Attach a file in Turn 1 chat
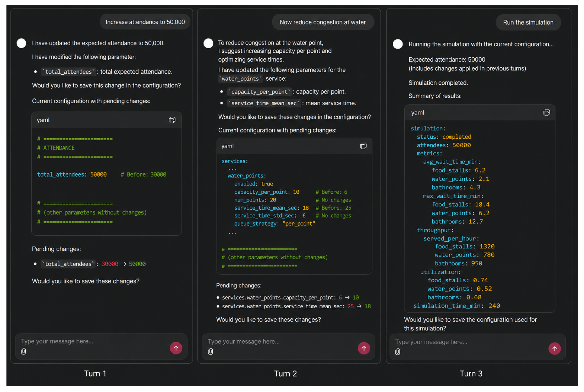Screen dimensions: 584x392 click(x=24, y=351)
